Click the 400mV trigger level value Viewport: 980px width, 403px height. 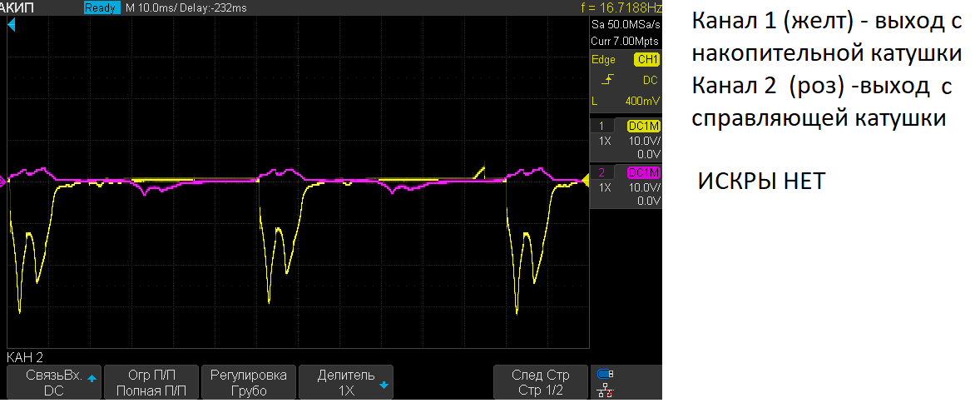[x=642, y=101]
